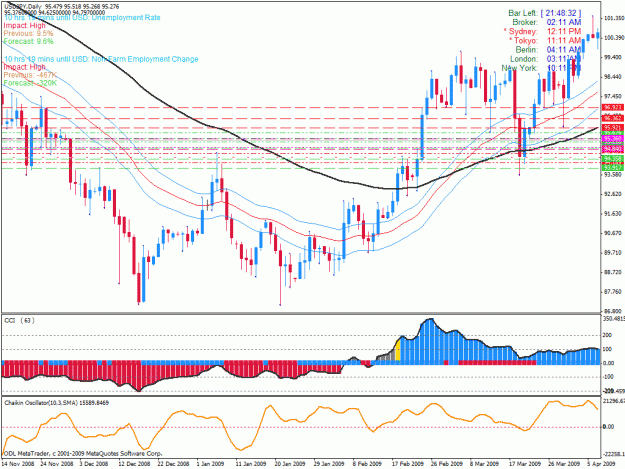Click 'Impact: High' under Non-Farm Employment Change
The width and height of the screenshot is (625, 469).
pyautogui.click(x=24, y=67)
